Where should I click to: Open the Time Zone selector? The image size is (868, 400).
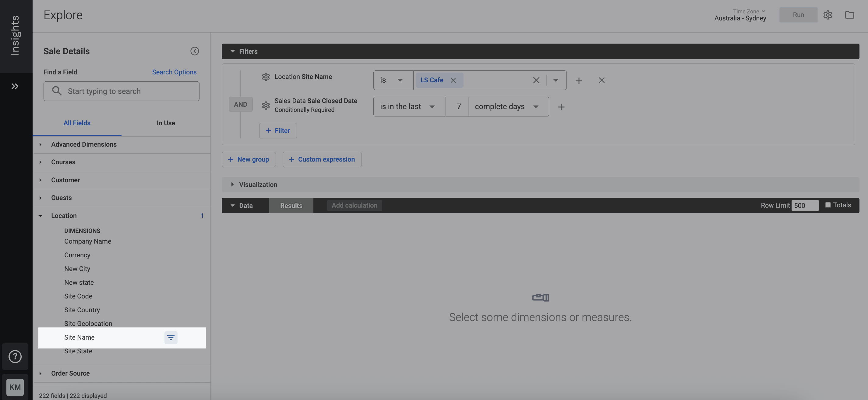click(740, 15)
